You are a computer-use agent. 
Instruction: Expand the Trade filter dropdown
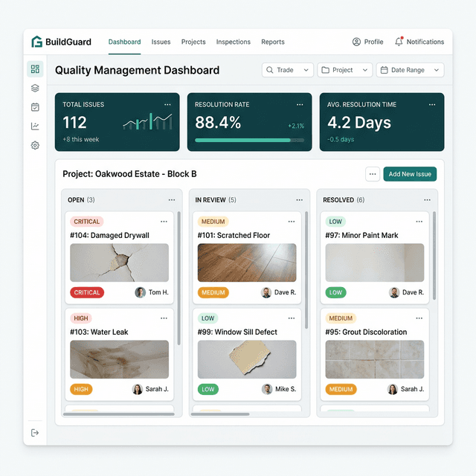(288, 70)
